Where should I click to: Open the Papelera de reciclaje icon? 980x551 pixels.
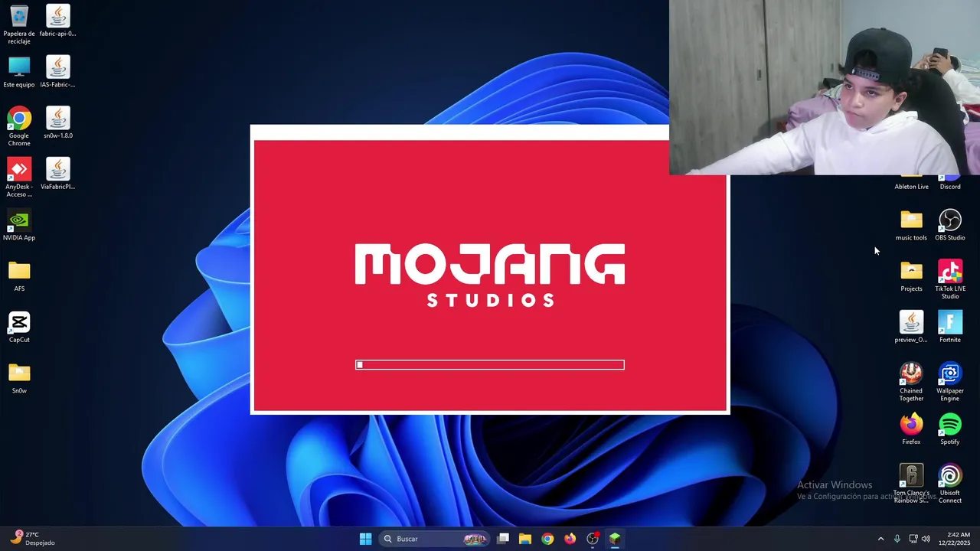pos(19,24)
